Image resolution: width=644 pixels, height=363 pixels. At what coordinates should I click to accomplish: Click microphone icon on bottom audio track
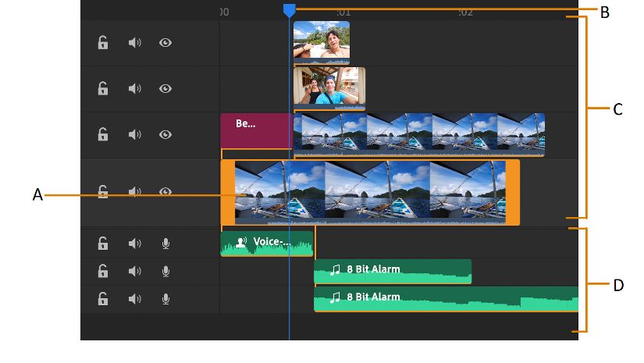click(x=165, y=298)
